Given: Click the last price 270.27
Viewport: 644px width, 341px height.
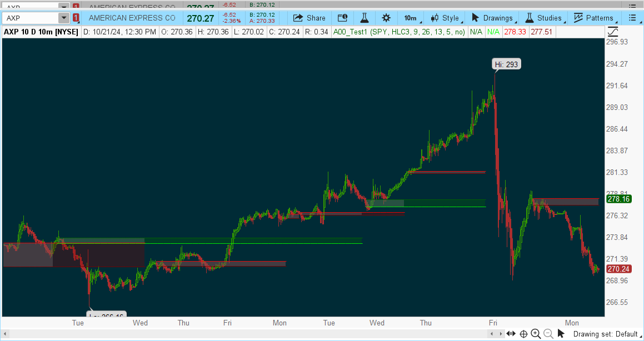Looking at the screenshot, I should [201, 18].
